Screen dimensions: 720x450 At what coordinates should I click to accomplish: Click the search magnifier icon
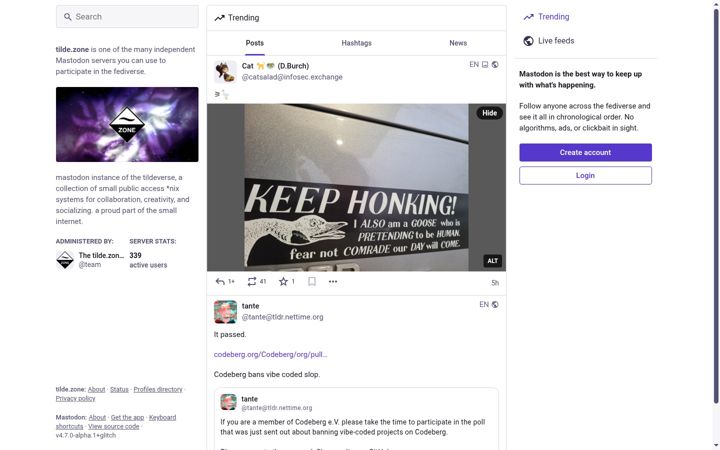(x=68, y=17)
